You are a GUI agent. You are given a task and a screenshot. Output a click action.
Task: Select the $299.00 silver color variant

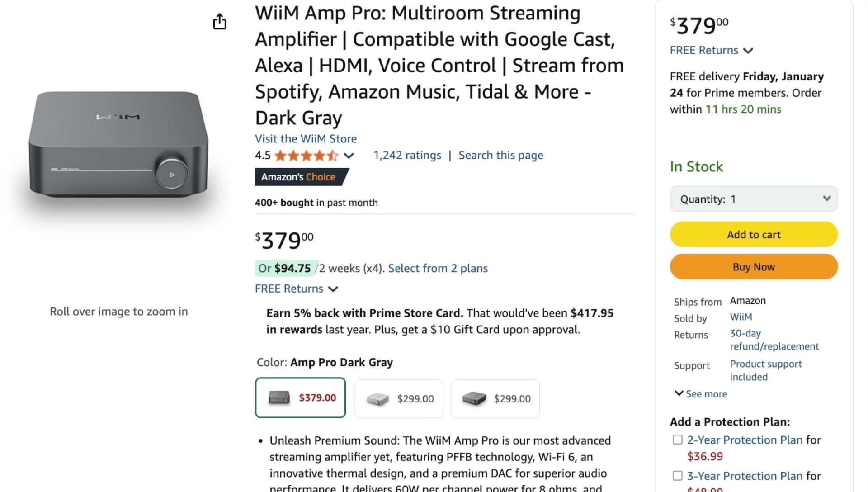point(398,398)
